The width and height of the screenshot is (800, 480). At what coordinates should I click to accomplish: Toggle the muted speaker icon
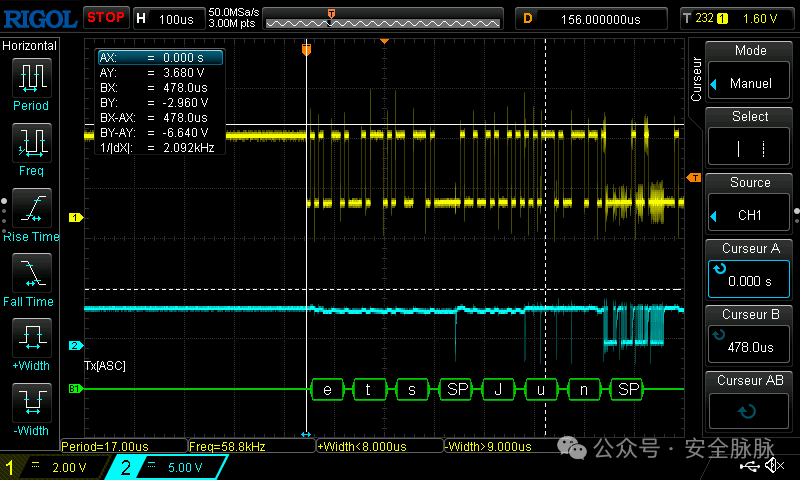(x=775, y=465)
